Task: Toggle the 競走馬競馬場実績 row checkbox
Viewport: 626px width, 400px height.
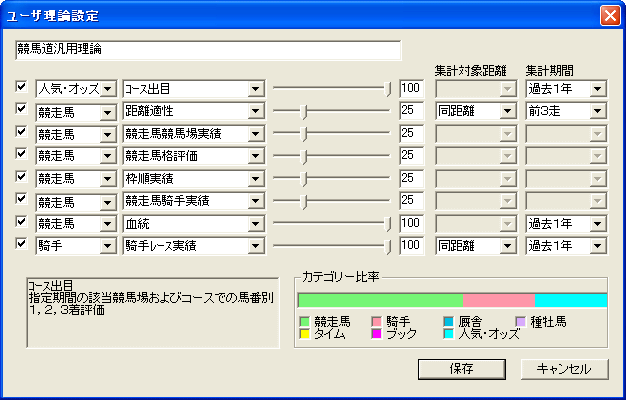Action: pos(21,132)
